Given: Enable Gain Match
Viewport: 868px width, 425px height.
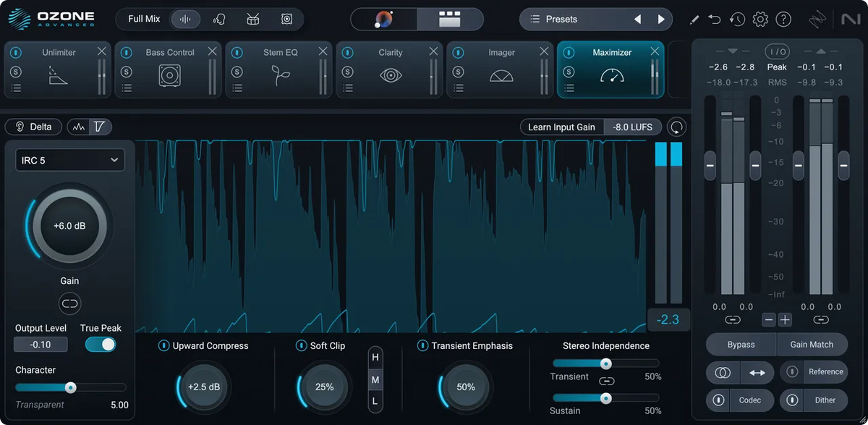Looking at the screenshot, I should [x=812, y=344].
